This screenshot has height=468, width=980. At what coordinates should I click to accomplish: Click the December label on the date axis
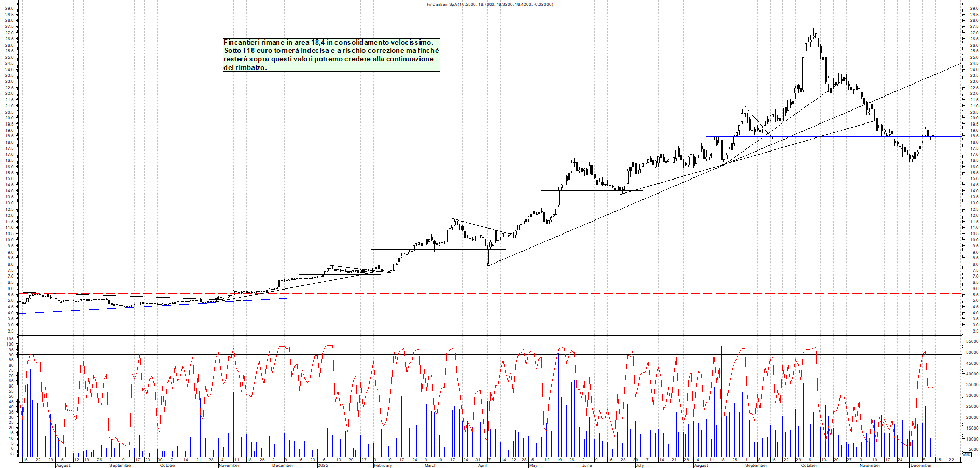coord(283,465)
